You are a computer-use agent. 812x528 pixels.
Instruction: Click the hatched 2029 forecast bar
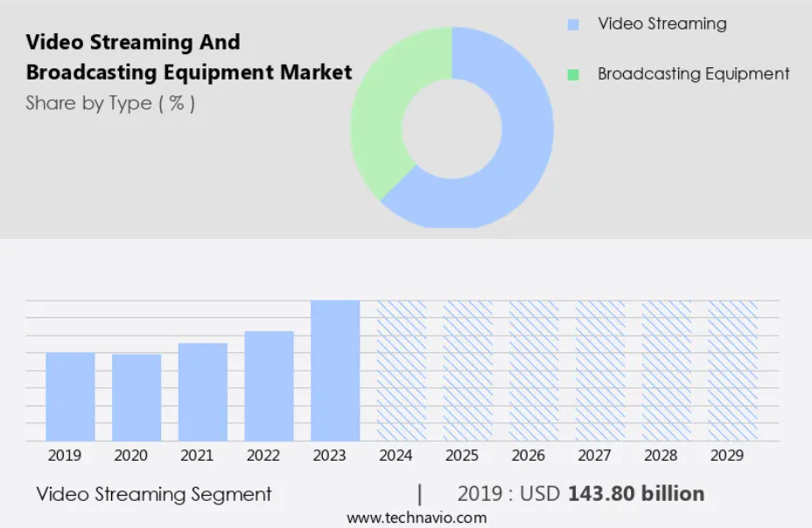[732, 371]
